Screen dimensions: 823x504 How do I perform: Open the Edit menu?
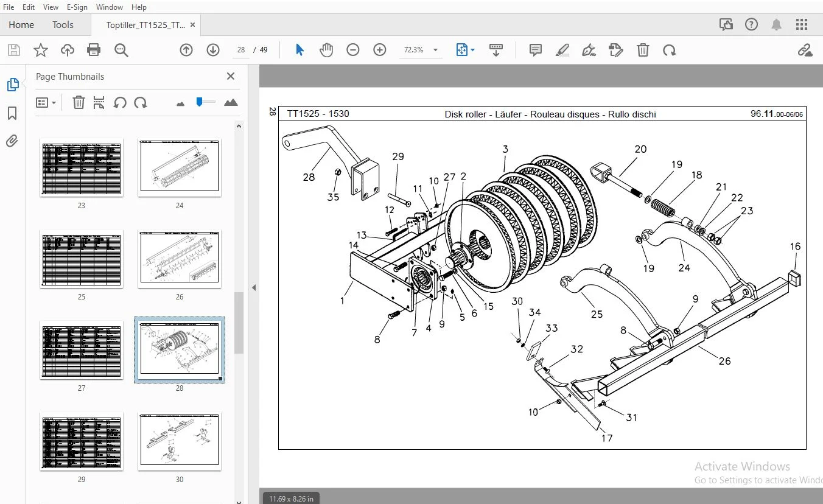pos(29,7)
